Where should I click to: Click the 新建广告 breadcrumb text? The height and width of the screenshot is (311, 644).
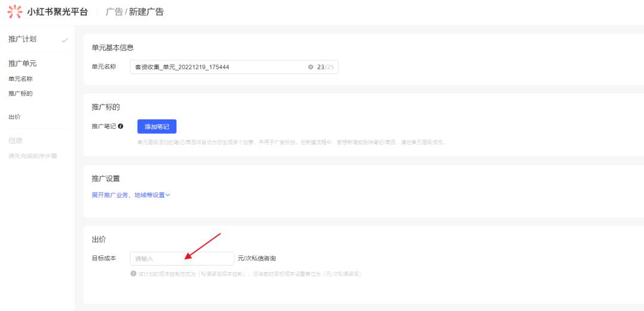[x=146, y=12]
